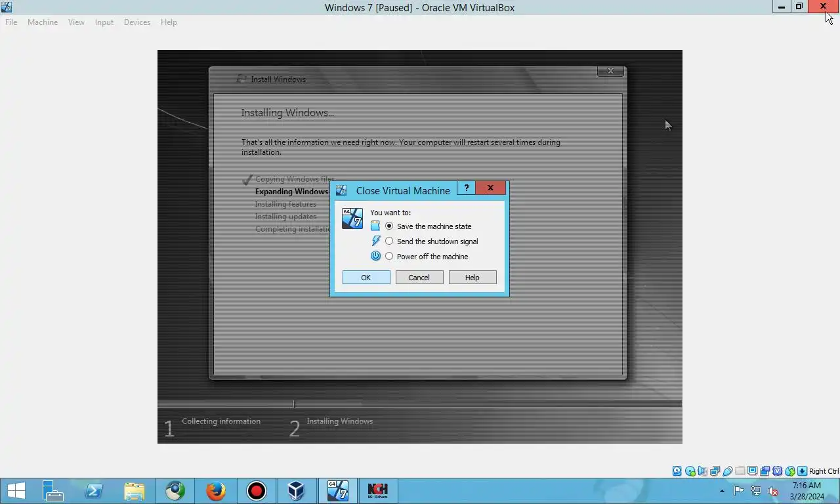Click the virtualization CPU status icon
The image size is (840, 504).
[778, 471]
